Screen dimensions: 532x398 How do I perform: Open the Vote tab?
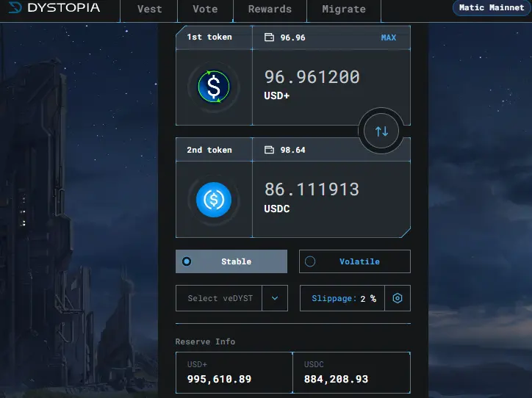(205, 9)
